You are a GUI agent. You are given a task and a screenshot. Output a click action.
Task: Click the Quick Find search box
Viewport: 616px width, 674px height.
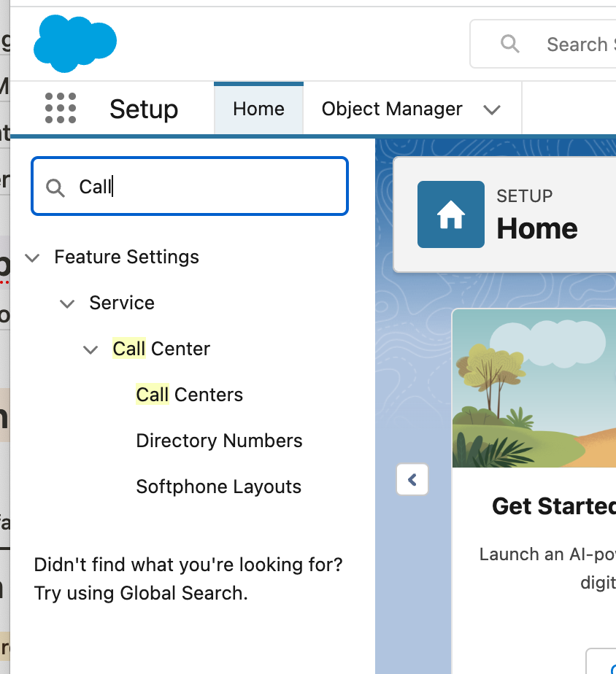tap(204, 187)
